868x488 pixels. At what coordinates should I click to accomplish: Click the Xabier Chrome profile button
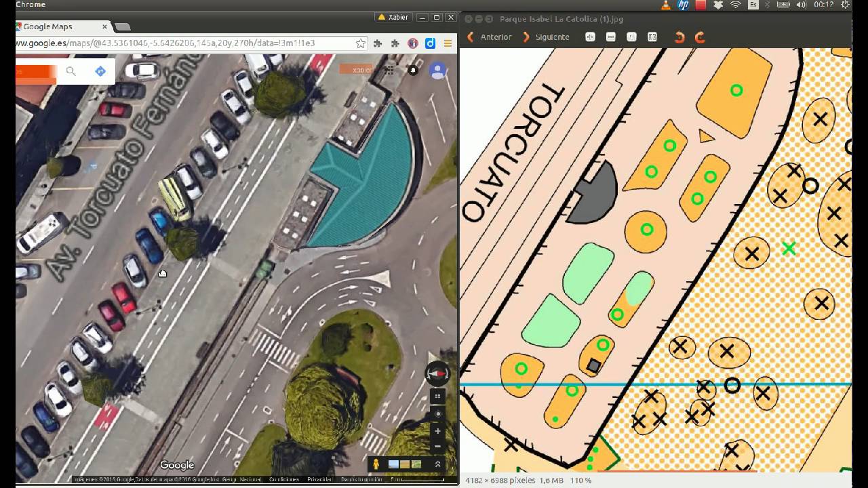[x=394, y=18]
